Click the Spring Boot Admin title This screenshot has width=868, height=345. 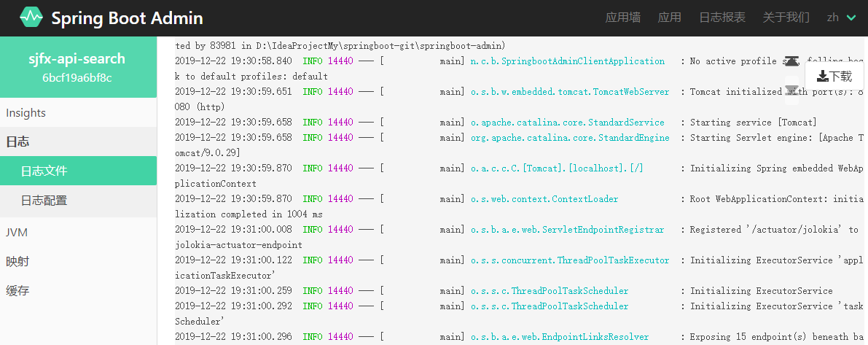[127, 18]
